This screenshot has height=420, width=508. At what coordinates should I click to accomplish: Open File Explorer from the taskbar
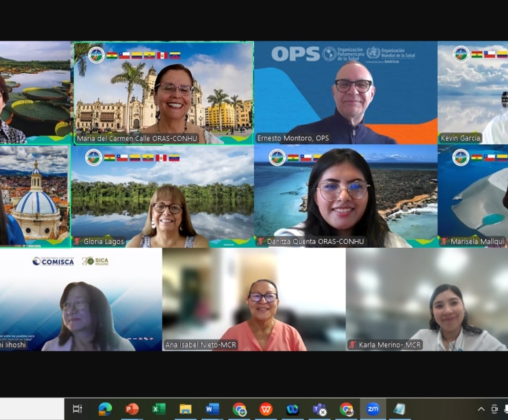pos(186,409)
